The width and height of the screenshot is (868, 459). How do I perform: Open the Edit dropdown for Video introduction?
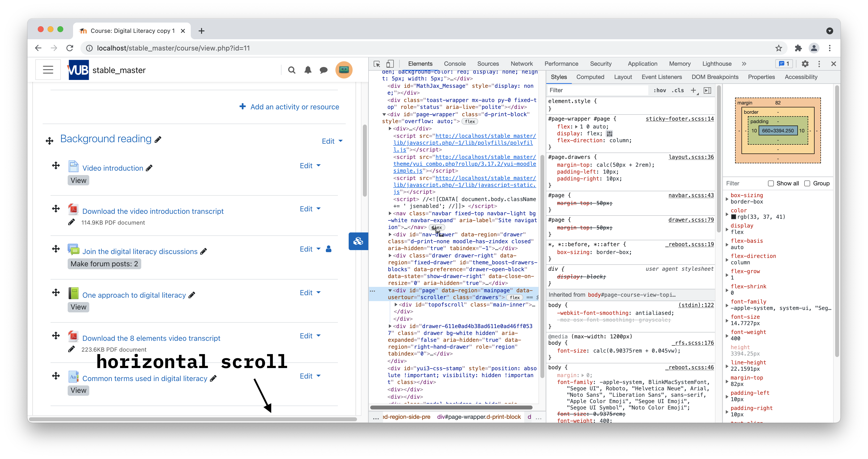click(310, 166)
